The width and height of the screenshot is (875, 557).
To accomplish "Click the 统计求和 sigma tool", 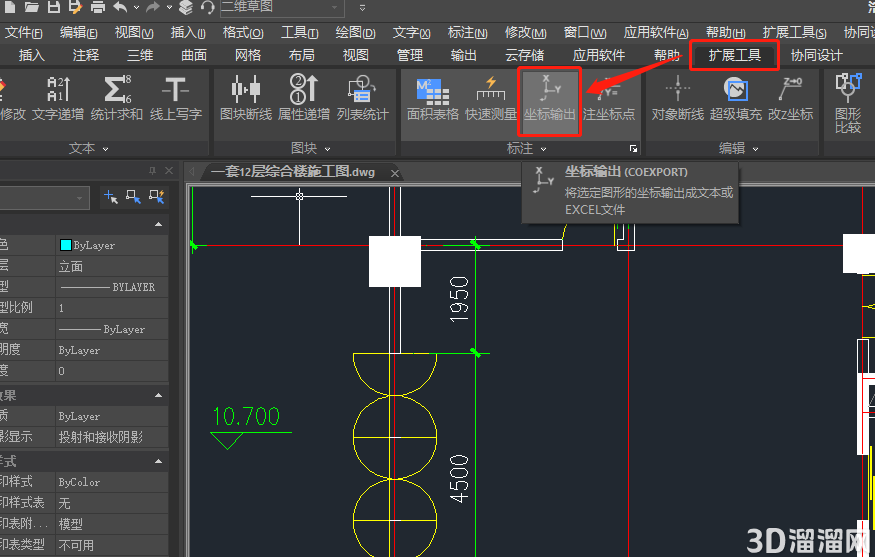I will pos(117,99).
